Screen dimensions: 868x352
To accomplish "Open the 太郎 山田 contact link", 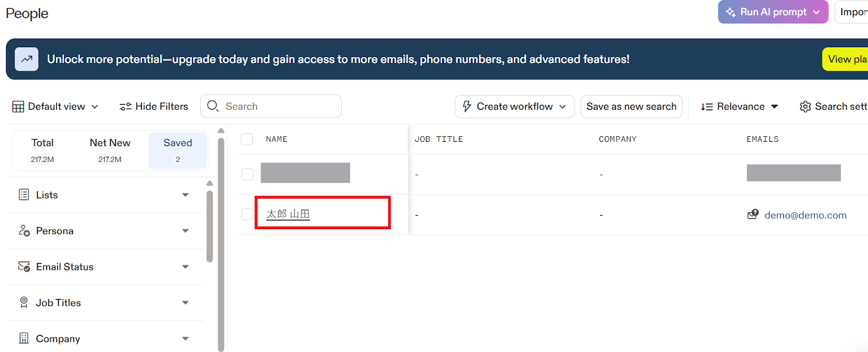I will click(288, 214).
